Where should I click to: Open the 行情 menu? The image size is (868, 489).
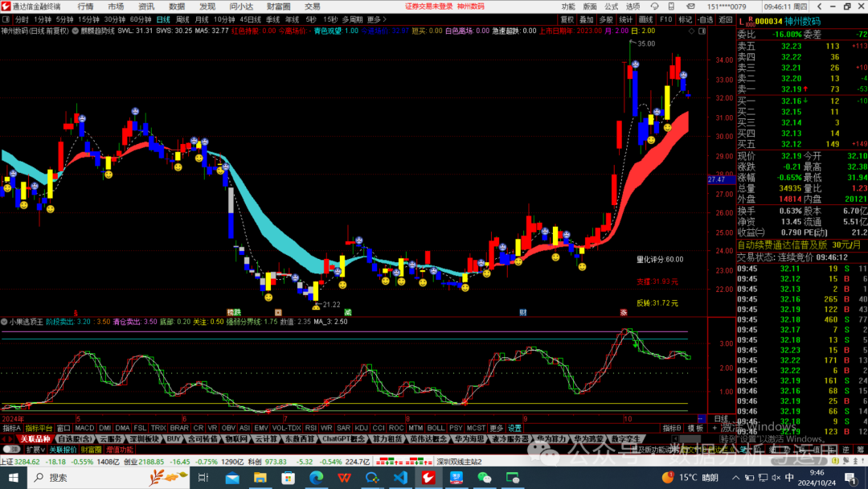(86, 6)
